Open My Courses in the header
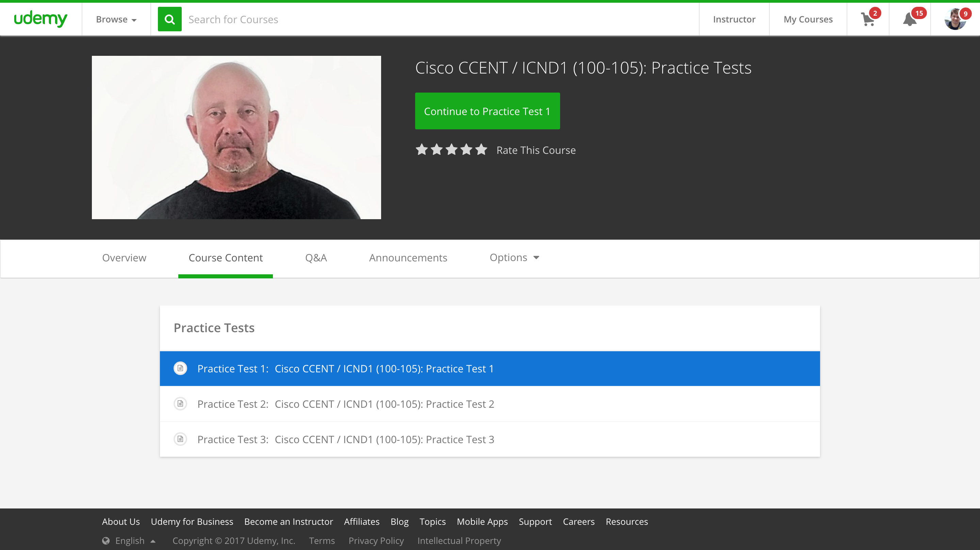Viewport: 980px width, 550px height. (808, 19)
